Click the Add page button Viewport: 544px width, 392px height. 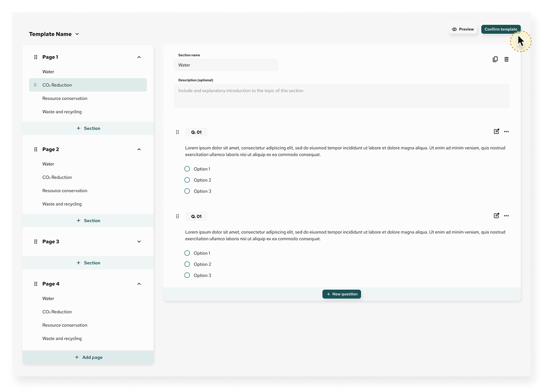88,357
